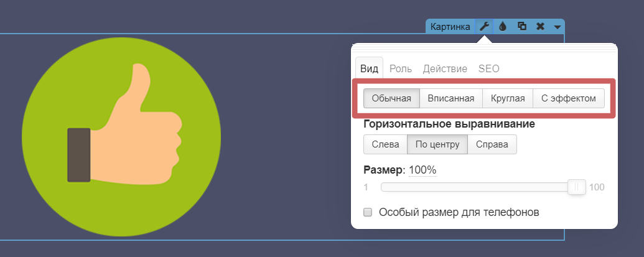Align the image Слева

point(385,144)
